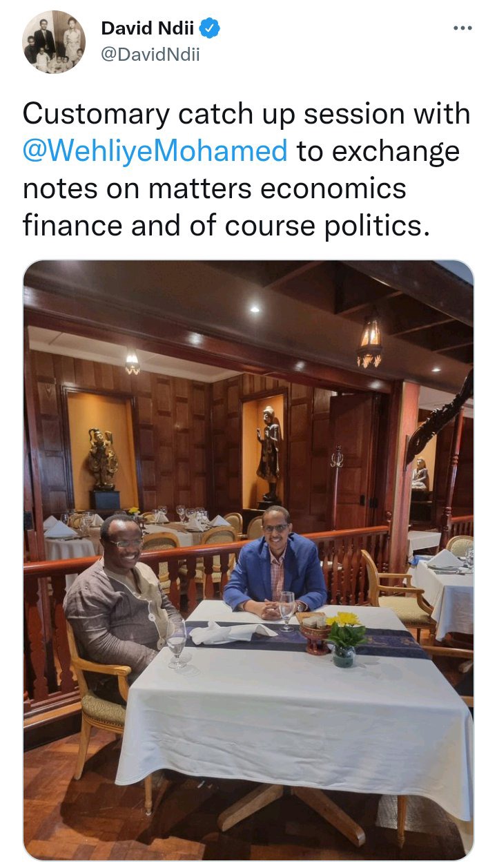Click the water glass near the grey-shirted man
497x868 pixels.
point(177,644)
